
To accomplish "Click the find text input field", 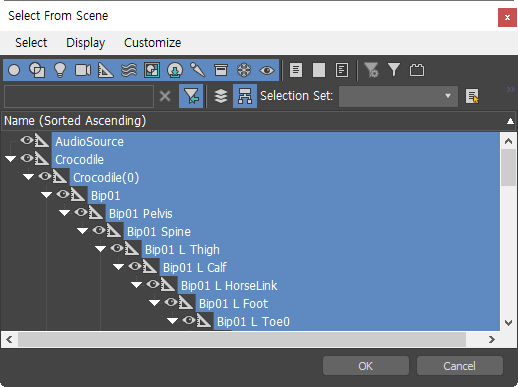I will pyautogui.click(x=79, y=96).
